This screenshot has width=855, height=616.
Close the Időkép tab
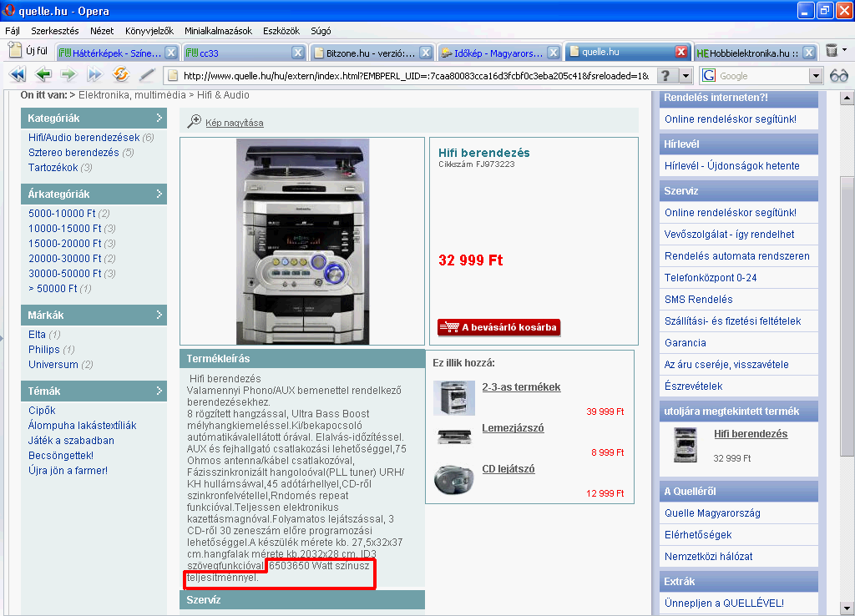pos(554,53)
